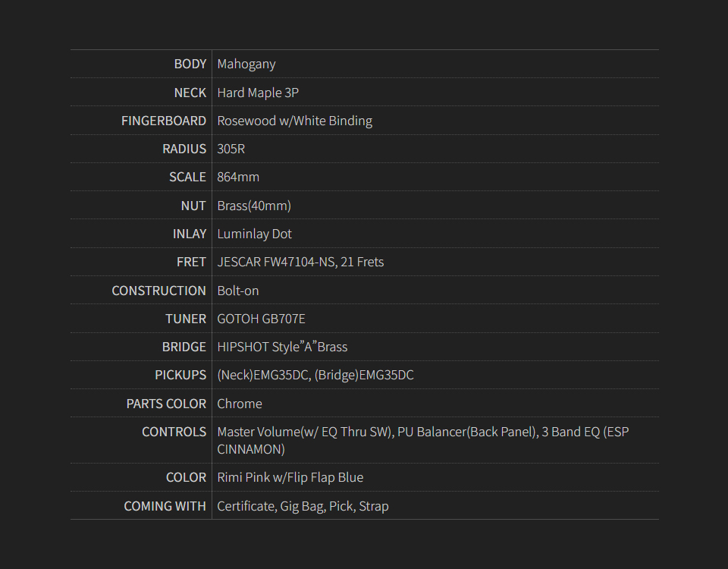Select the Mahogany body value
The width and height of the screenshot is (728, 569).
pyautogui.click(x=246, y=64)
